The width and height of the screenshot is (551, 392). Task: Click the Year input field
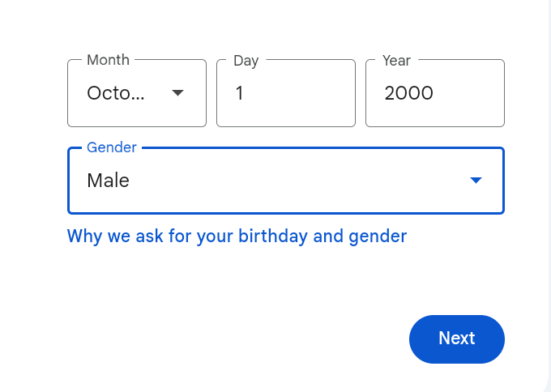(434, 93)
